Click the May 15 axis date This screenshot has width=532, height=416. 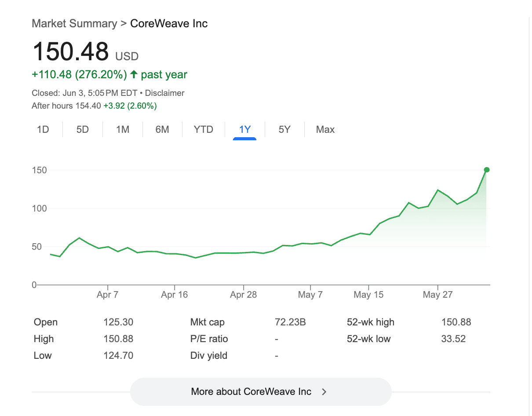coord(368,295)
